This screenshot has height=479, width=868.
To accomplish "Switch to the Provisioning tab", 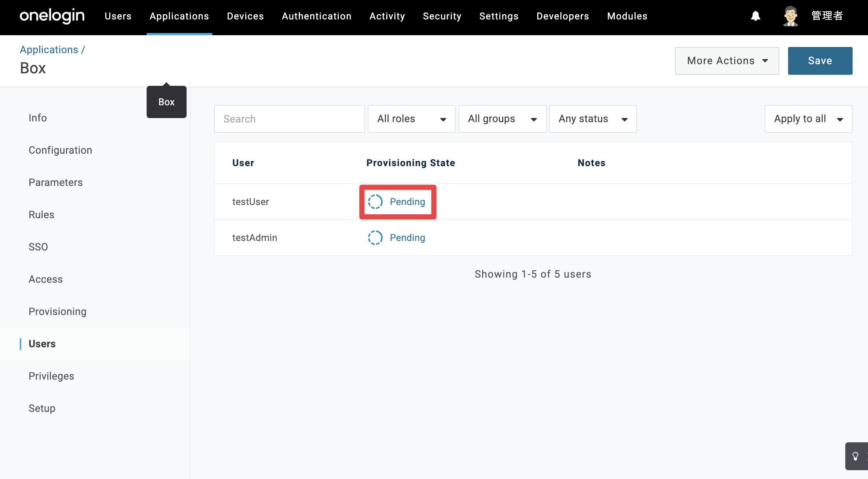I will (x=58, y=311).
